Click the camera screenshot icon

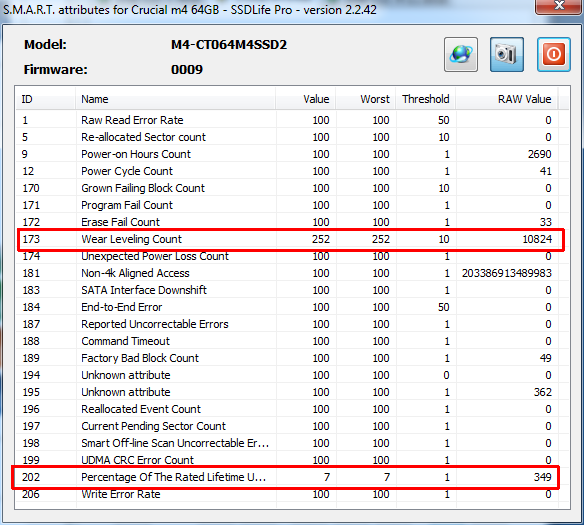click(x=507, y=54)
